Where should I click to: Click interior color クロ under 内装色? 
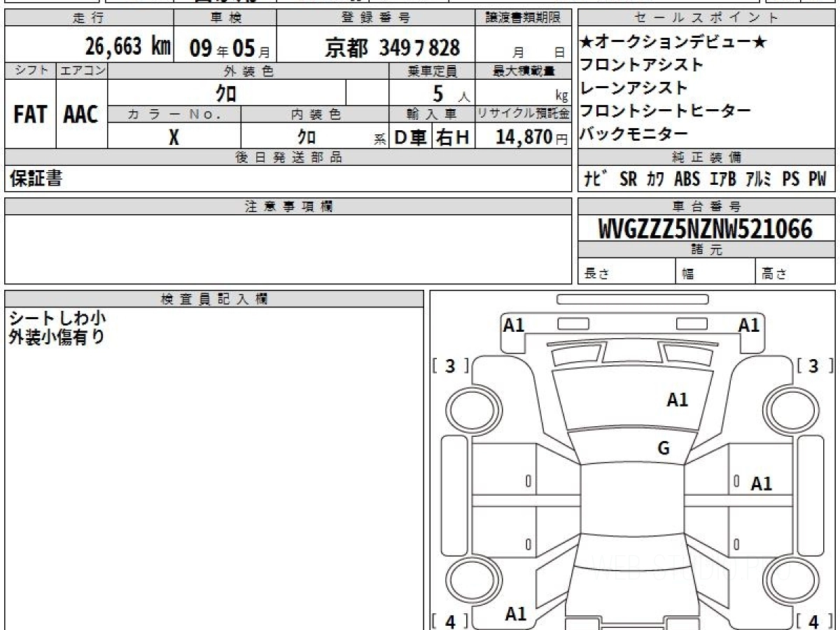pyautogui.click(x=306, y=137)
